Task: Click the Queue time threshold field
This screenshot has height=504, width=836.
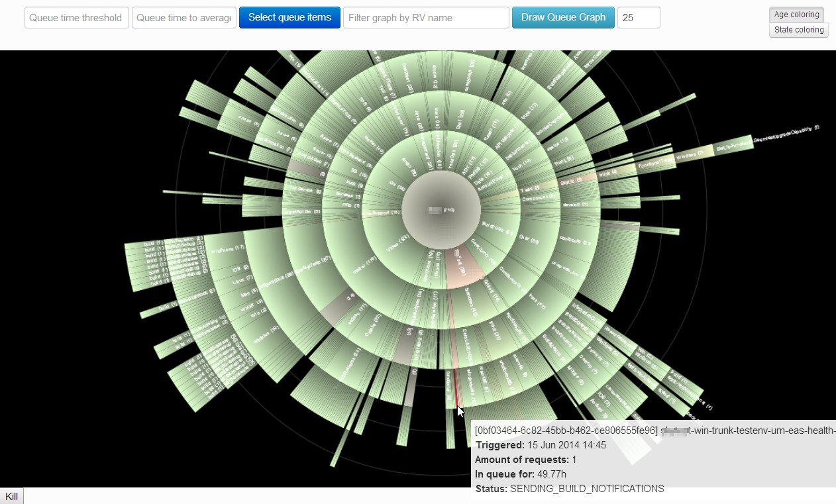Action: (x=77, y=18)
